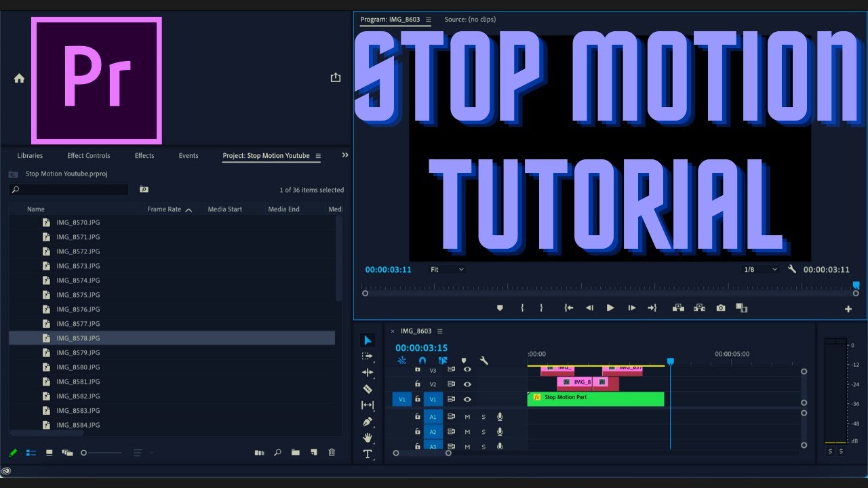Viewport: 868px width, 488px height.
Task: Switch to Effect Controls tab
Action: pyautogui.click(x=88, y=156)
